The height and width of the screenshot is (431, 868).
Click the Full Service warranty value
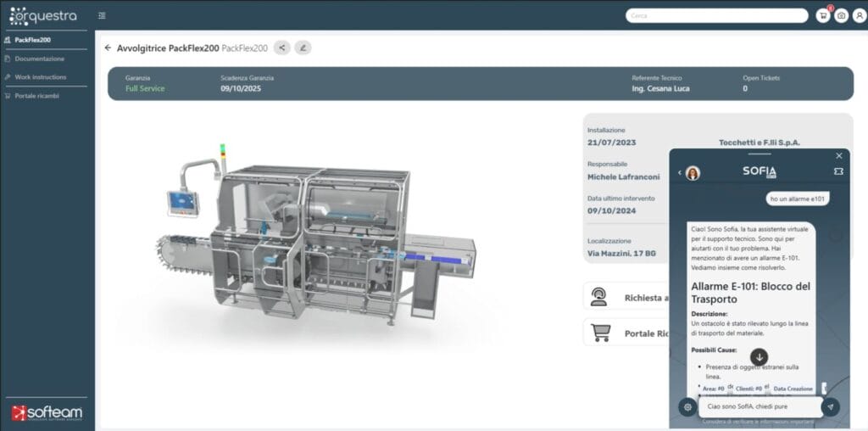pos(145,88)
